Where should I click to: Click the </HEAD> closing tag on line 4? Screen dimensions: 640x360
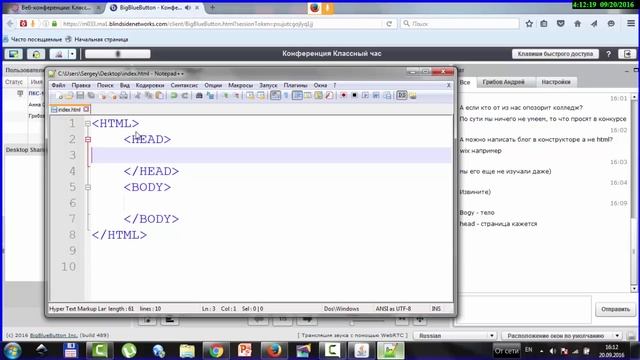tap(151, 171)
